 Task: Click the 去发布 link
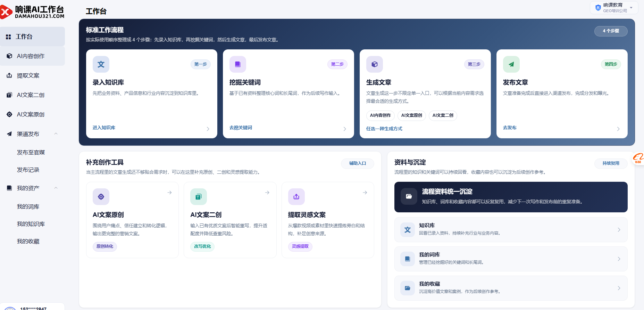click(x=510, y=128)
